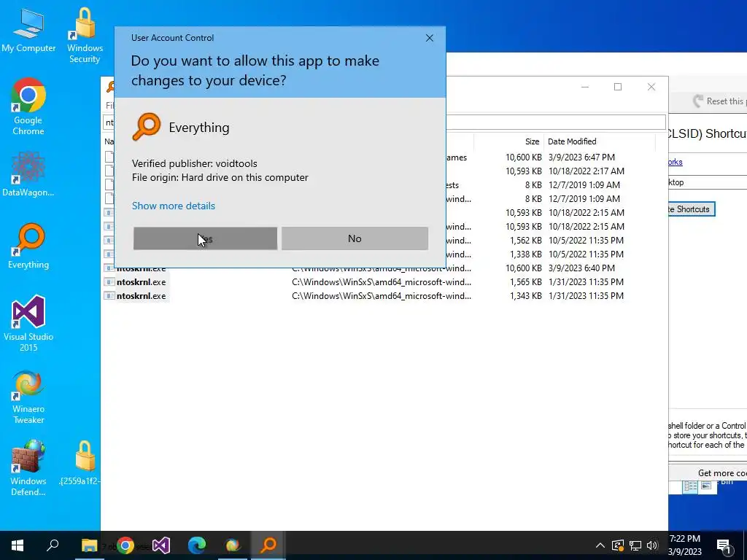Select ntoskrnl.exe row sized 1,565 KB
The image size is (747, 560).
363,282
